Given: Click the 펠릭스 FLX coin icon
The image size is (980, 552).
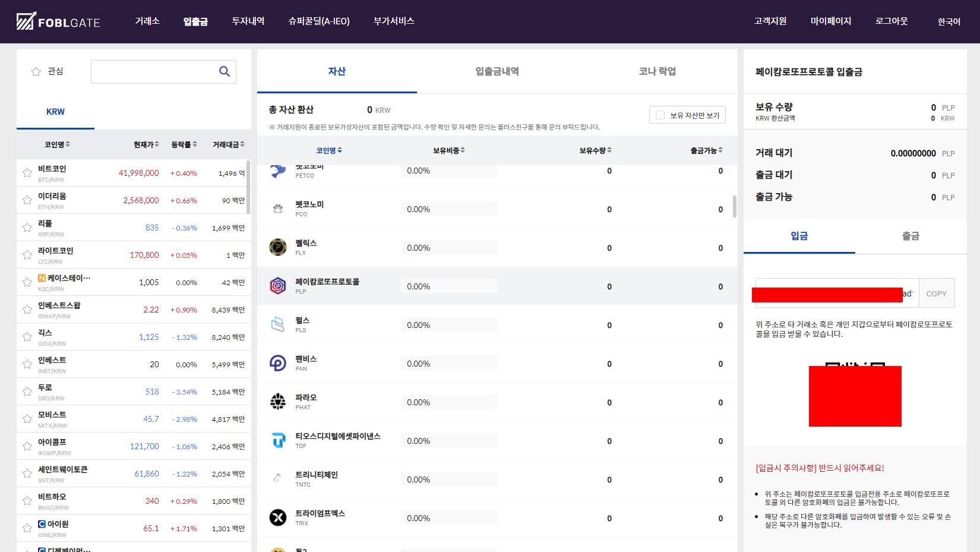Looking at the screenshot, I should coord(278,247).
